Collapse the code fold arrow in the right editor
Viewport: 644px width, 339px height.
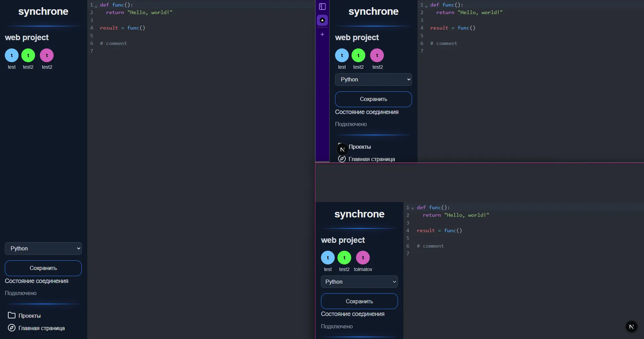coord(426,6)
